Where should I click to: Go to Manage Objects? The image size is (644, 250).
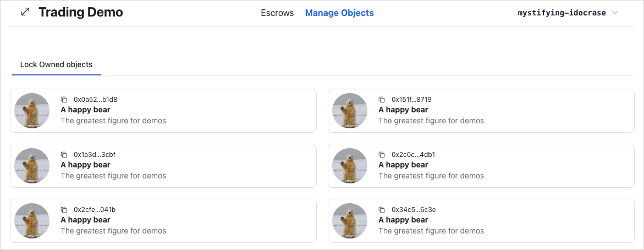click(x=339, y=13)
